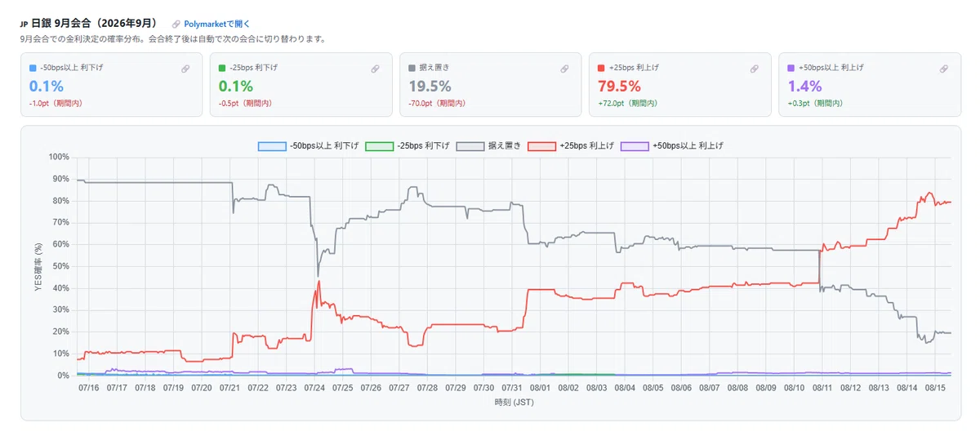The image size is (980, 432).
Task: Click link icon on +25bps 利上げ card
Action: 754,69
